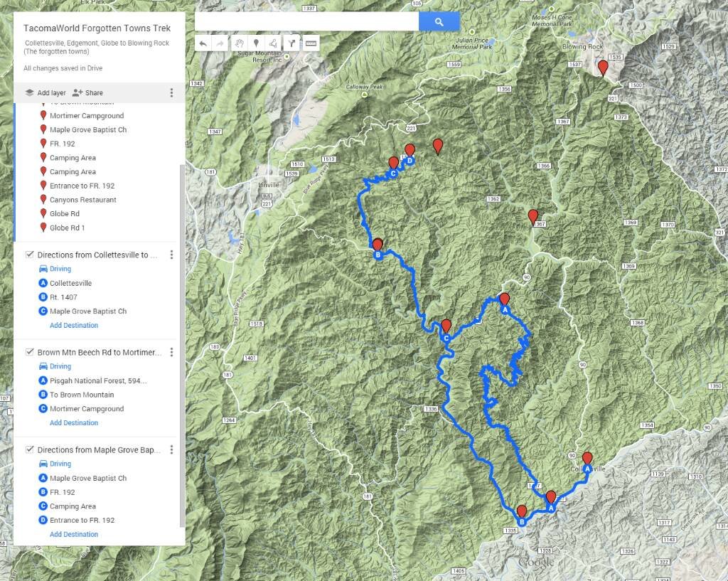
Task: Click the map description about Collettesville, Edgemont, Globe
Action: click(x=97, y=47)
